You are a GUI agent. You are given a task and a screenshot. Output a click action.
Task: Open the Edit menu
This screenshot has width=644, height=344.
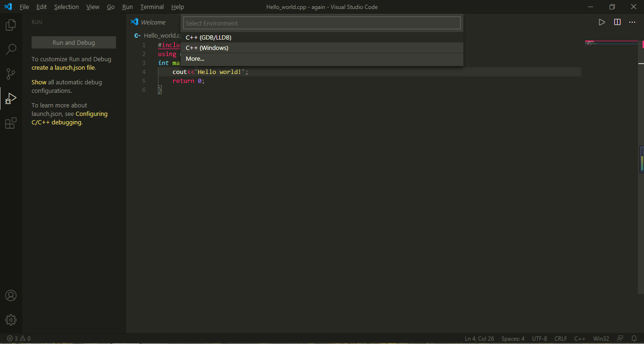(x=41, y=7)
